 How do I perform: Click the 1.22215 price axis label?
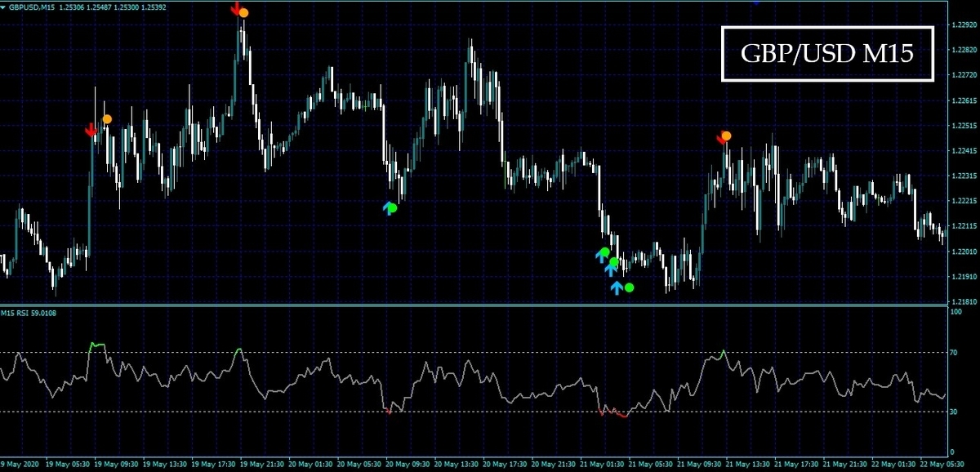tap(964, 201)
